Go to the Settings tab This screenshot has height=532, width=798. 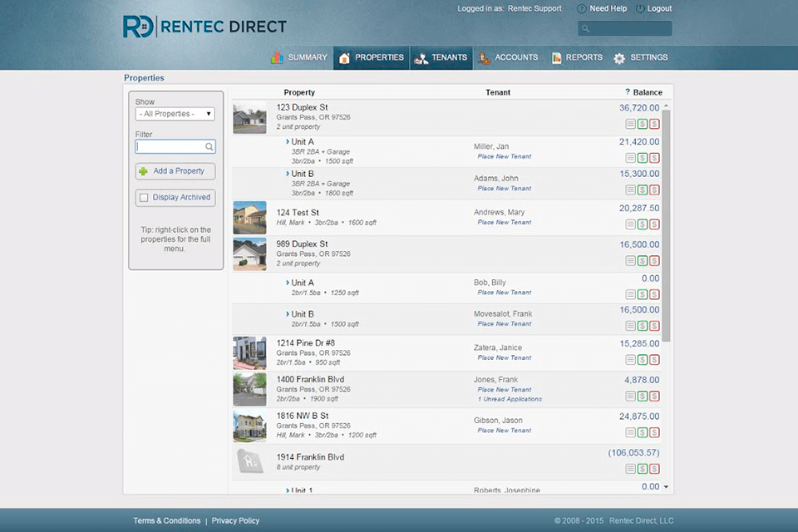[x=640, y=58]
